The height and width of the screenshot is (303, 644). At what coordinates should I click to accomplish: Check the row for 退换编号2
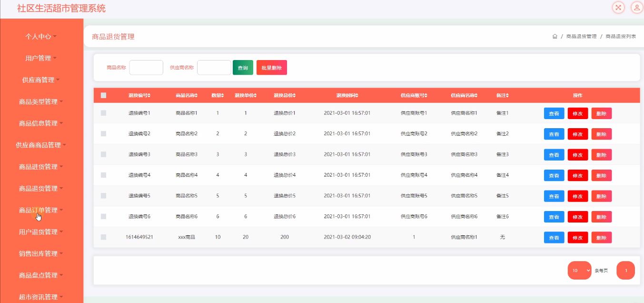103,134
